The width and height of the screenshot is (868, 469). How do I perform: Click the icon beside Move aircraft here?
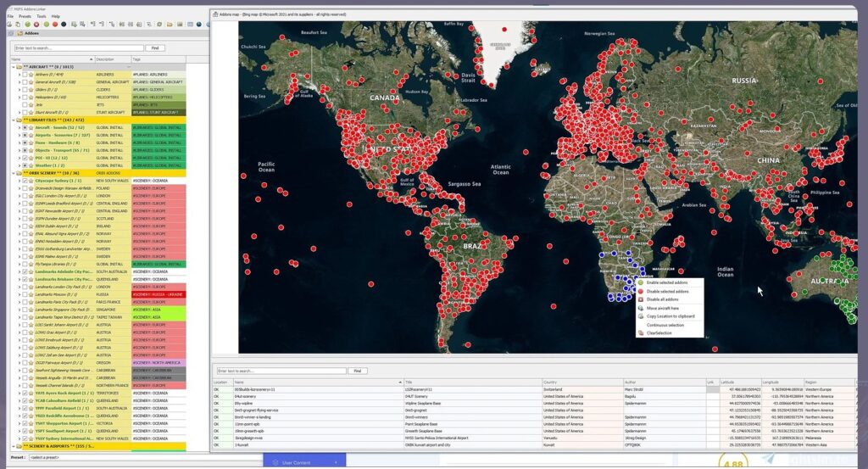[641, 308]
